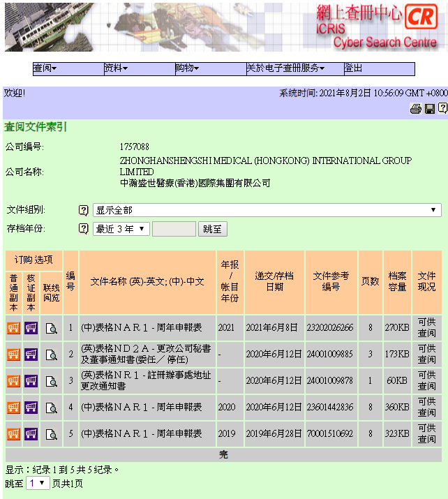Click the filing year text input field
Image resolution: width=448 pixels, height=499 pixels.
click(x=174, y=229)
